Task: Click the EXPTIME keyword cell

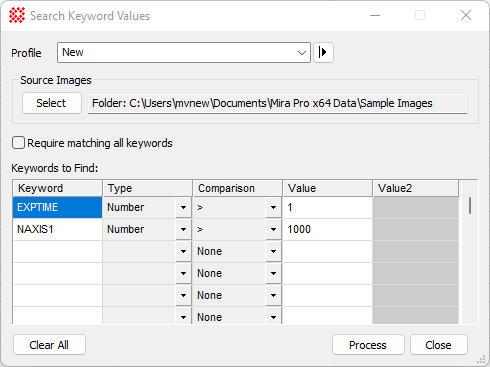Action: (57, 207)
